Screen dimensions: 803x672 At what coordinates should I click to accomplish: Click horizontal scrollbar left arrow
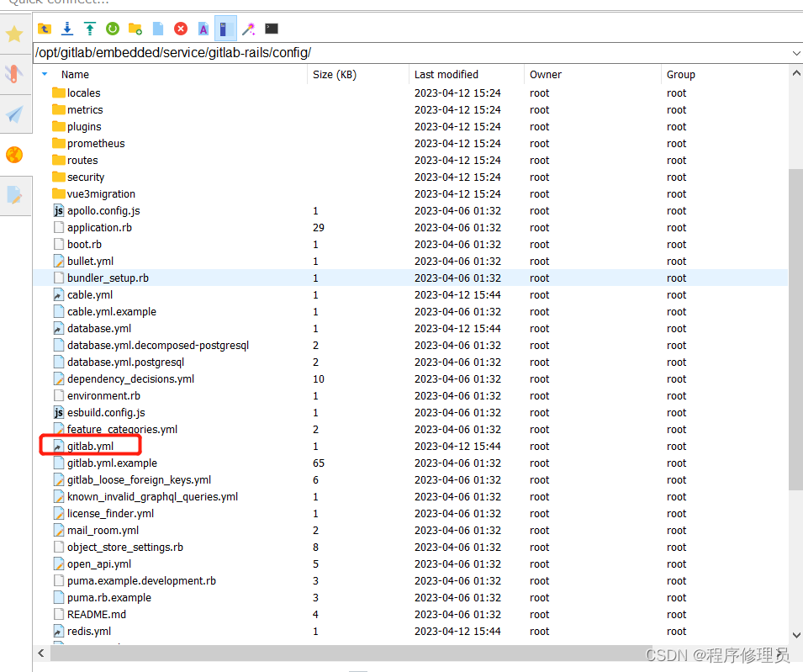tap(41, 653)
